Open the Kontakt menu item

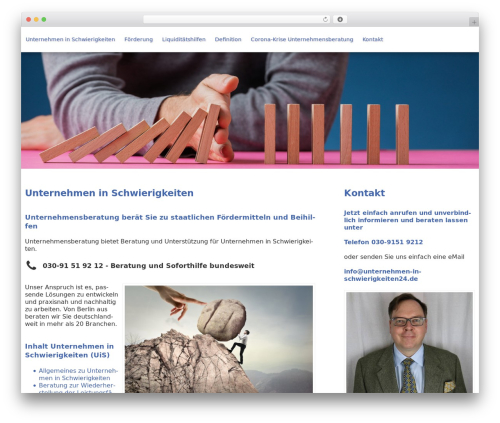click(373, 39)
